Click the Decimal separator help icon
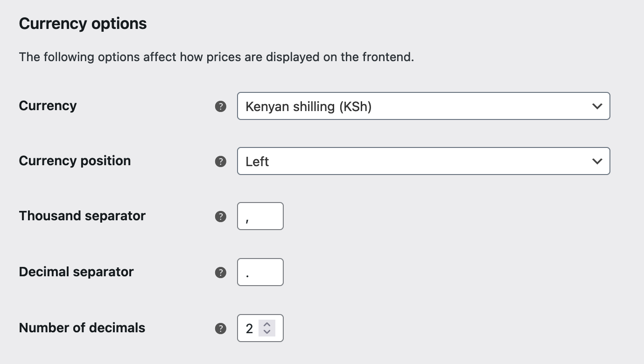Viewport: 644px width, 364px height. coord(220,272)
